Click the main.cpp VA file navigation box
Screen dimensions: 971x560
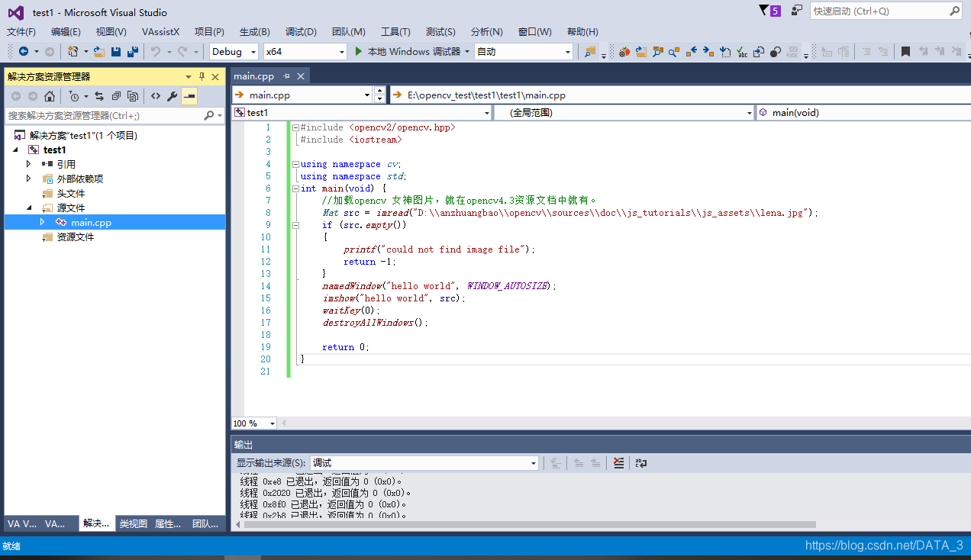click(302, 95)
